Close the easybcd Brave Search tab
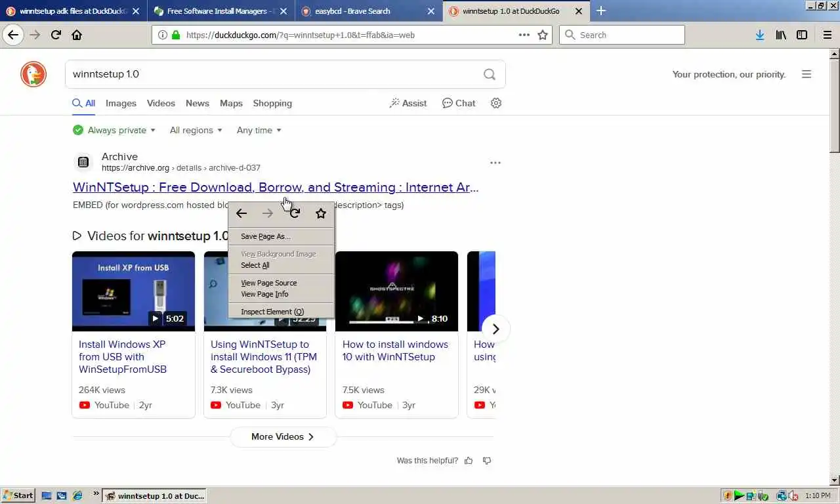 click(430, 11)
